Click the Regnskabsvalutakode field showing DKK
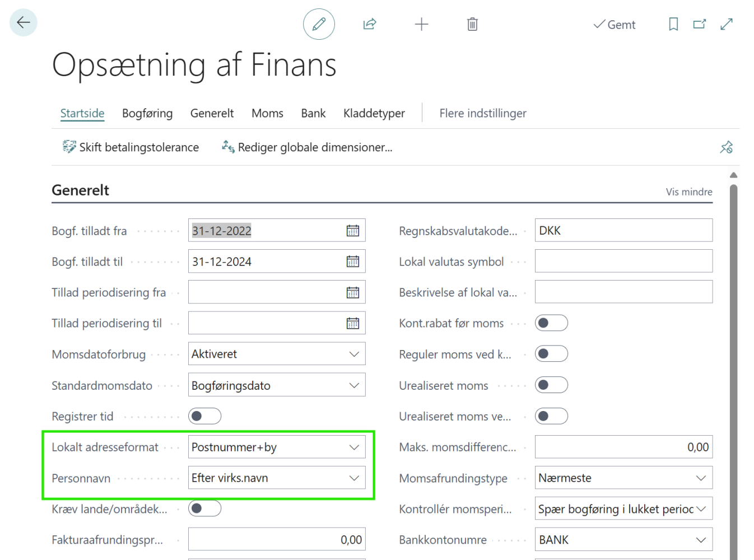 623,230
